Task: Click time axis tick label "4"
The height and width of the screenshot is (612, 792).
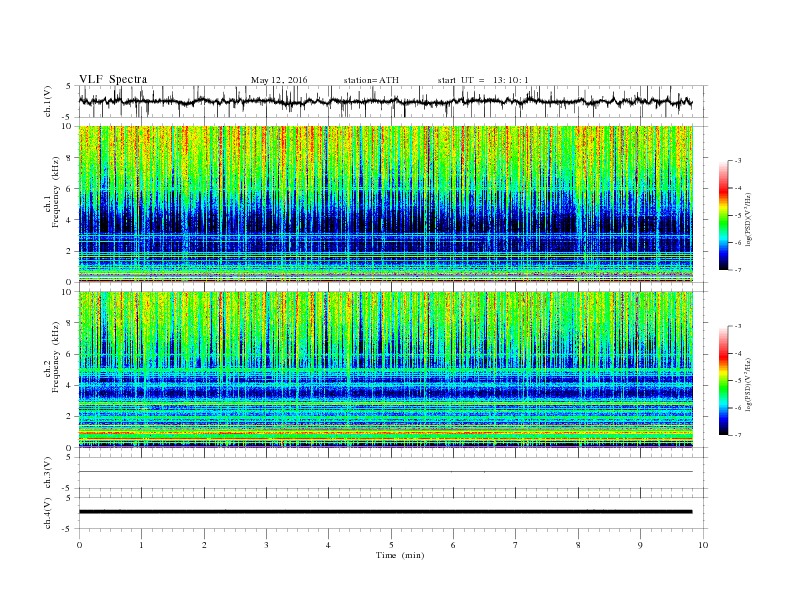Action: pyautogui.click(x=328, y=545)
